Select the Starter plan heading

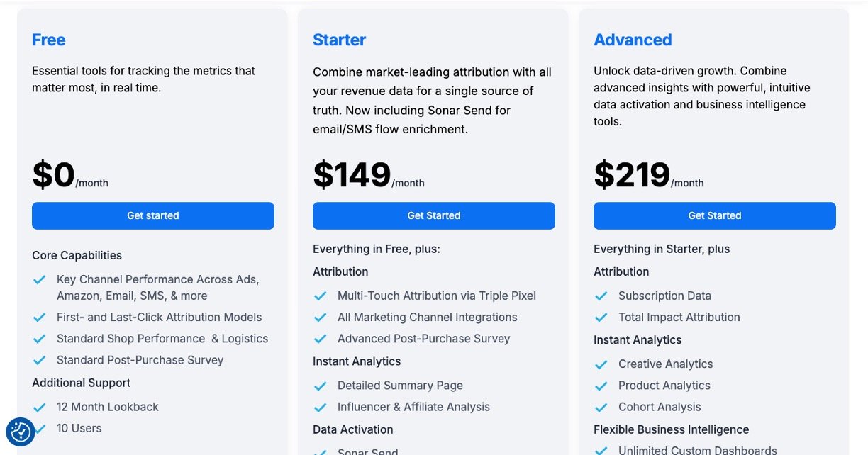point(339,40)
